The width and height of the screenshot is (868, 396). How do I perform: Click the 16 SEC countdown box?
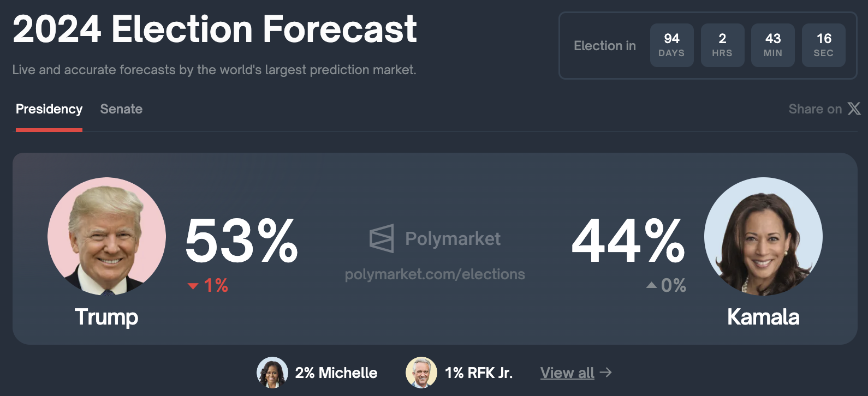[x=824, y=45]
